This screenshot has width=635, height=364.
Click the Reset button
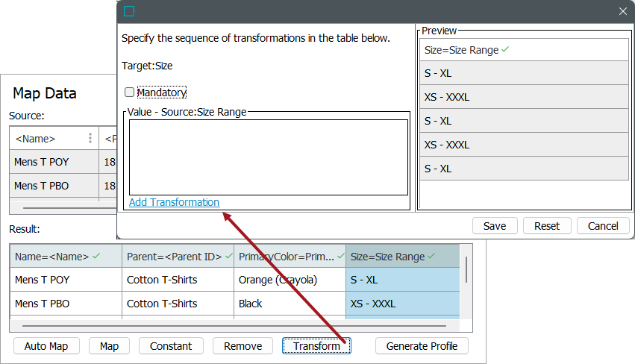(547, 226)
